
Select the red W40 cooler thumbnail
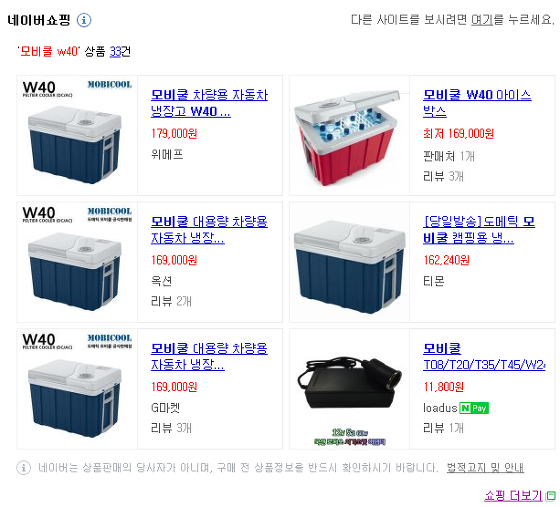349,135
